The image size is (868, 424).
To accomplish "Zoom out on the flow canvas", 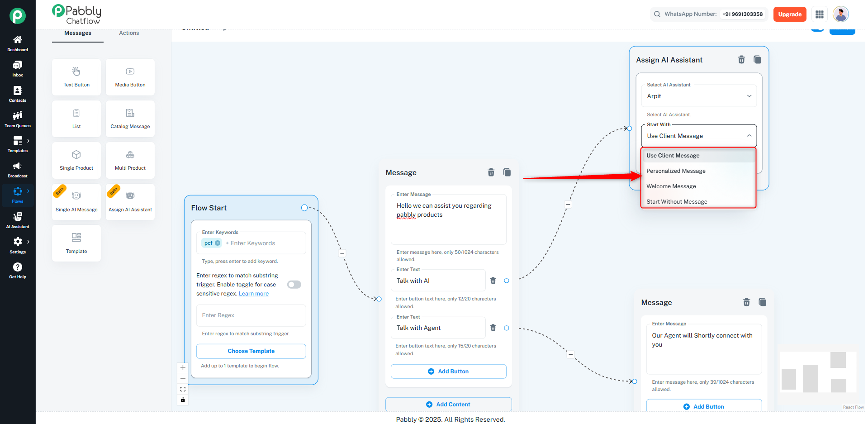I will tap(183, 378).
